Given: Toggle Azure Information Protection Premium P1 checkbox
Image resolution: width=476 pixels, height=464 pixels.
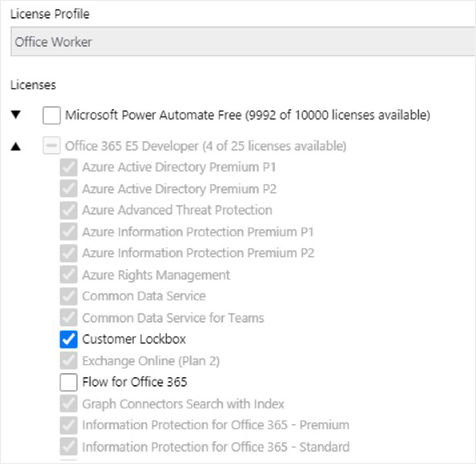Looking at the screenshot, I should click(68, 232).
